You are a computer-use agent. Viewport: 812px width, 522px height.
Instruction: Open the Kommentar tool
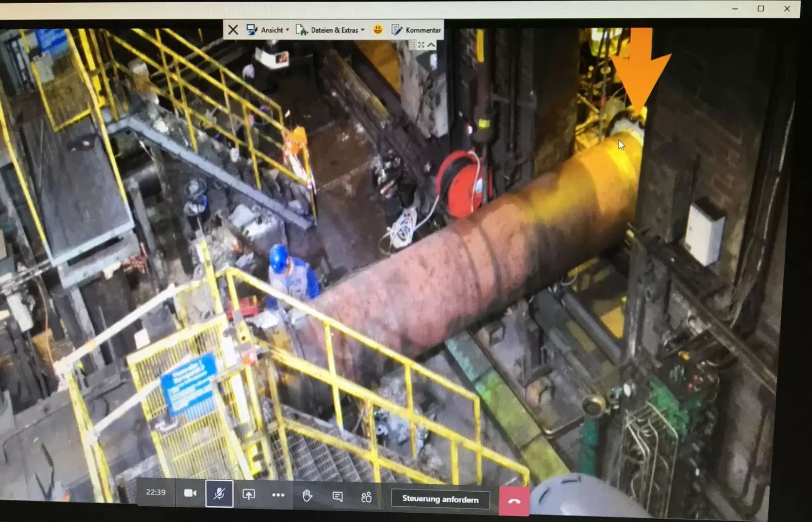click(416, 30)
